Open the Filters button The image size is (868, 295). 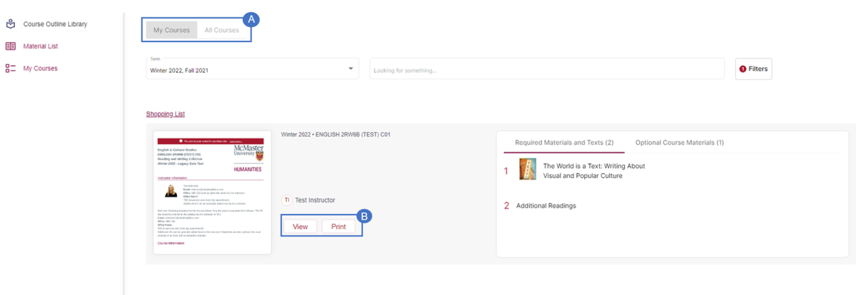(x=753, y=69)
